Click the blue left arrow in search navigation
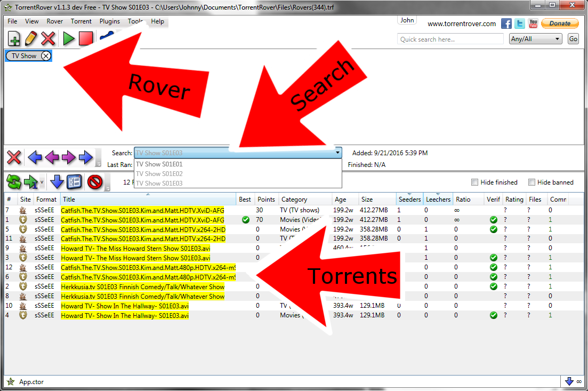Viewport: 588px width, 391px height. tap(35, 157)
